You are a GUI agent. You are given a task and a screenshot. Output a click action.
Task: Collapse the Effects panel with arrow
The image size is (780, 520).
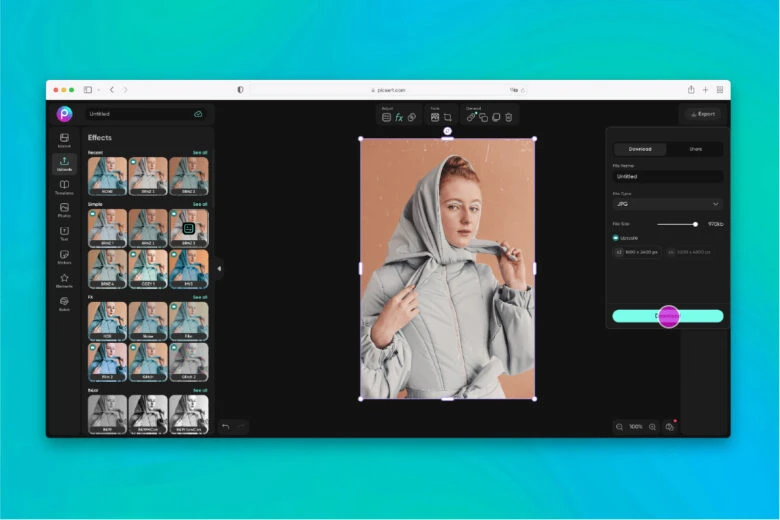219,268
